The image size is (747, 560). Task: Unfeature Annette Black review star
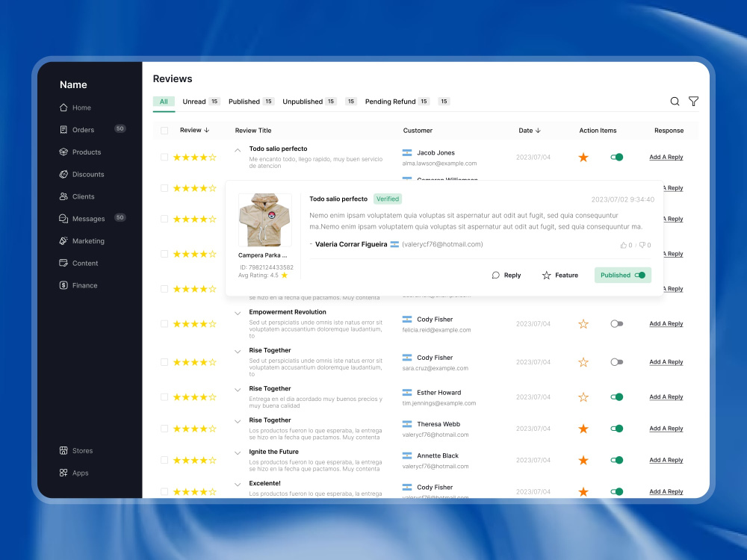(583, 460)
